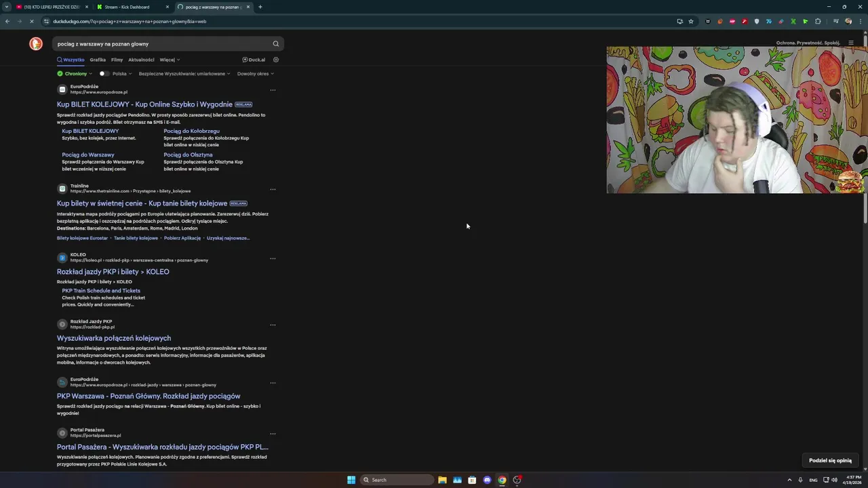Click the Windows taskbar Search box
The width and height of the screenshot is (868, 488).
[x=397, y=480]
